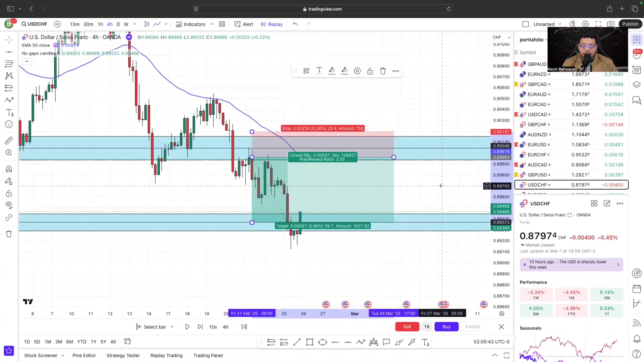
Task: Hide all drawings with eye icon
Action: click(9, 205)
